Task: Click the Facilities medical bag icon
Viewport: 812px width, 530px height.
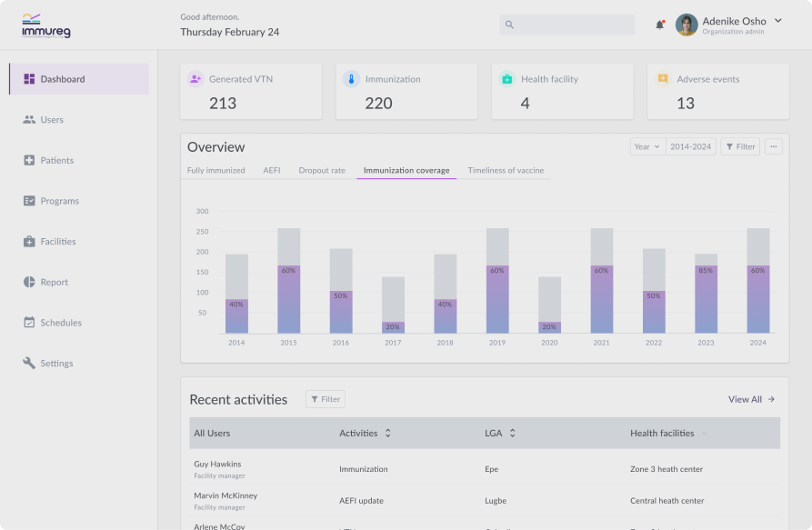Action: pos(29,241)
